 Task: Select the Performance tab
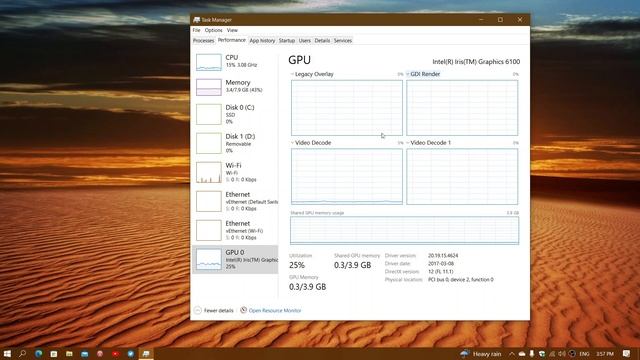pos(231,40)
